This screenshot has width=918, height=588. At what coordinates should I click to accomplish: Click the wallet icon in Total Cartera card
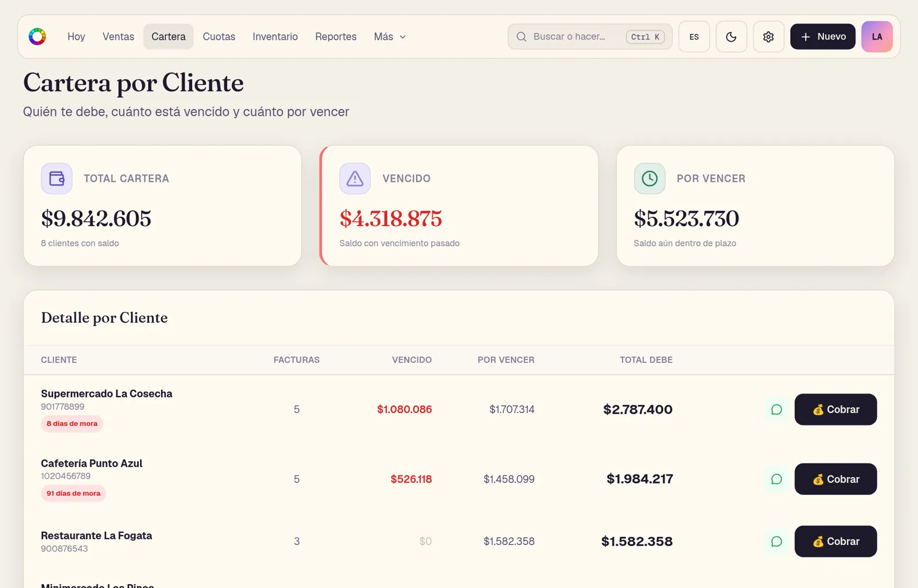click(57, 178)
